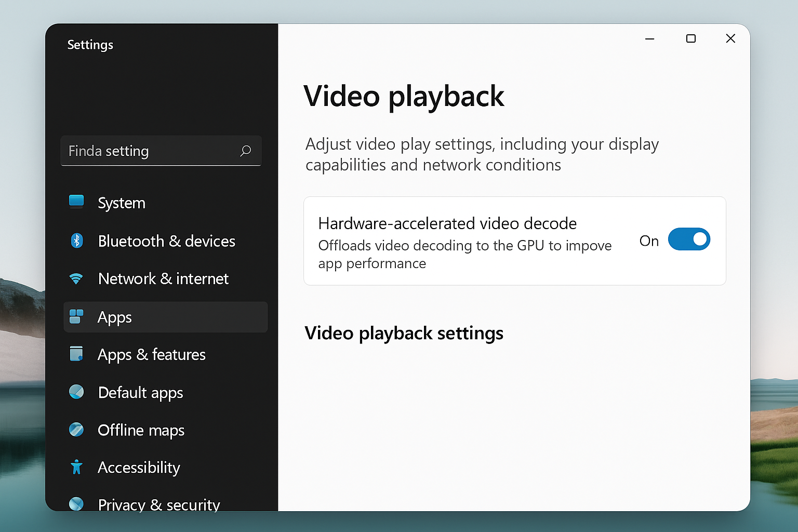The image size is (798, 532).
Task: Click the Hardware-accelerated video decode card
Action: (x=514, y=241)
